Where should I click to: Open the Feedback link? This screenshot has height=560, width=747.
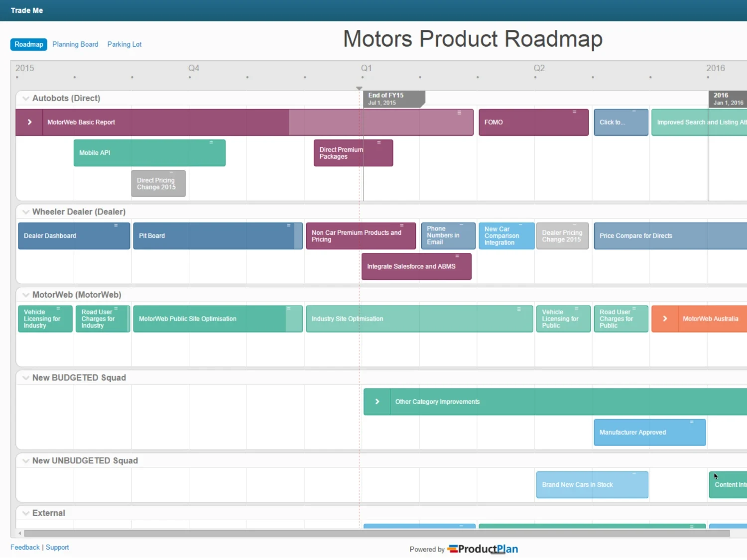[25, 547]
